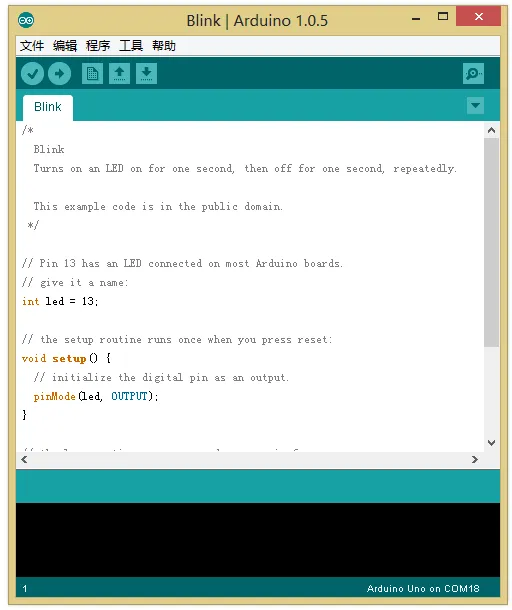
Task: Open the 程序 menu
Action: 98,46
